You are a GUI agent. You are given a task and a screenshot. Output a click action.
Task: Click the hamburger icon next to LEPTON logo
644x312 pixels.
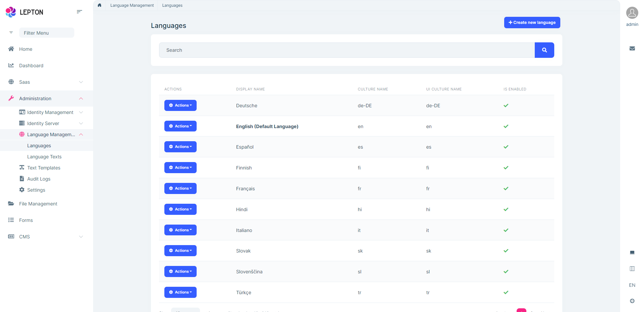(79, 11)
